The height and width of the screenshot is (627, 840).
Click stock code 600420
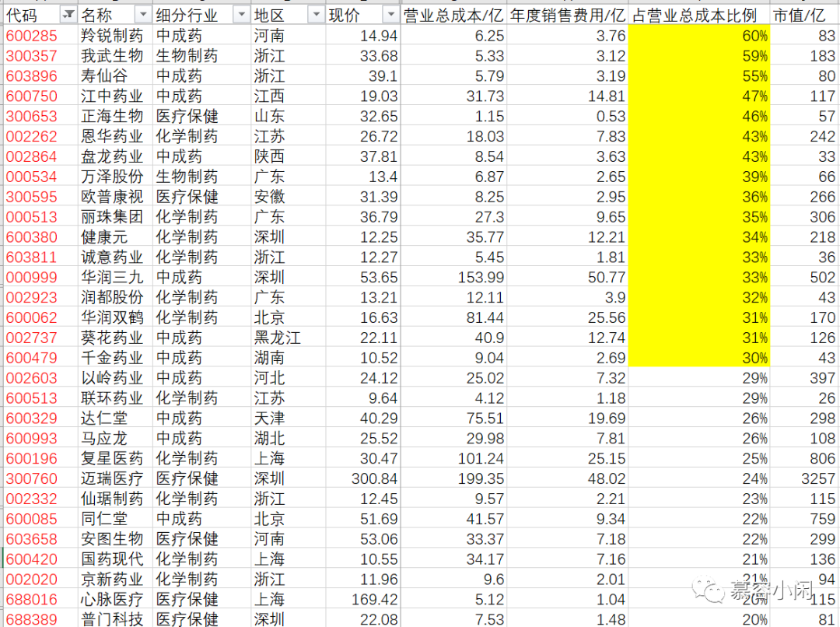pos(32,559)
